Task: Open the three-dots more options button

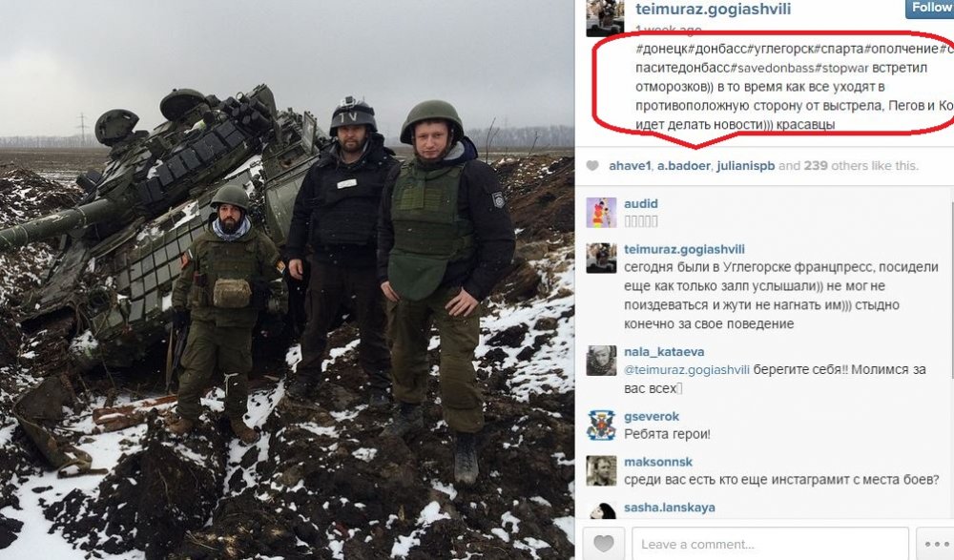Action: (936, 544)
